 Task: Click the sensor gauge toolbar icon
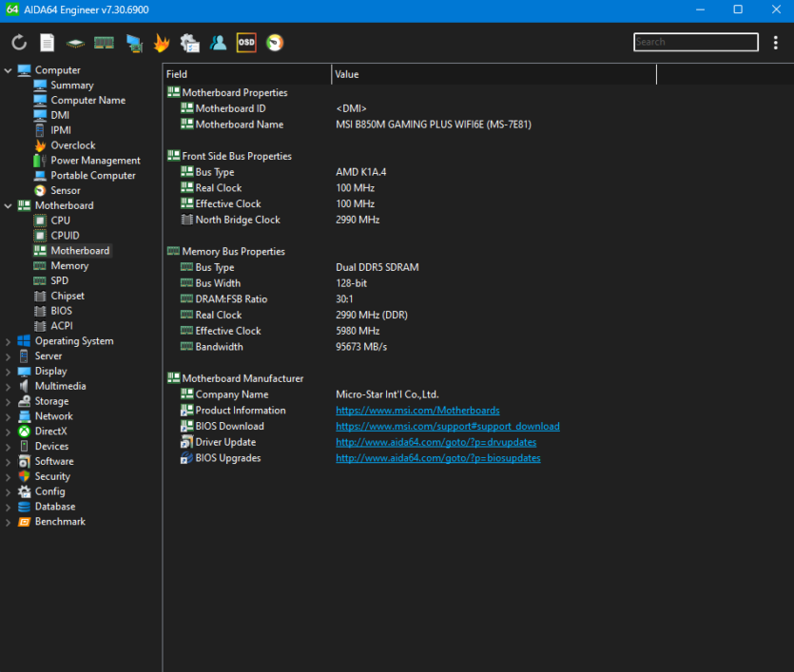[x=275, y=43]
